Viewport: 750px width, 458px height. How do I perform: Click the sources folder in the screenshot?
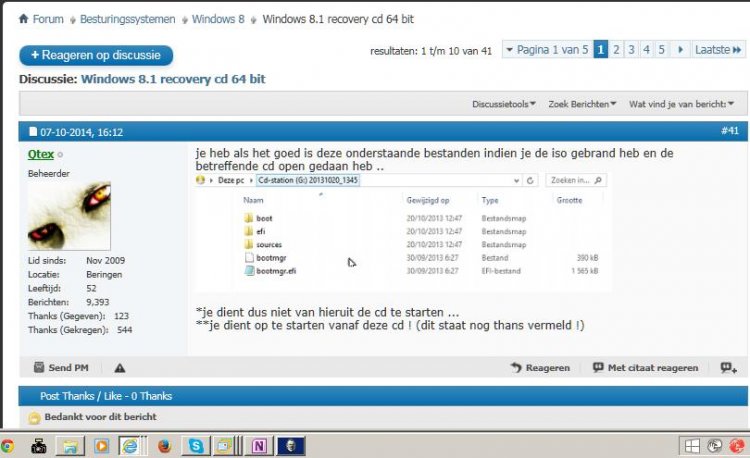click(263, 244)
